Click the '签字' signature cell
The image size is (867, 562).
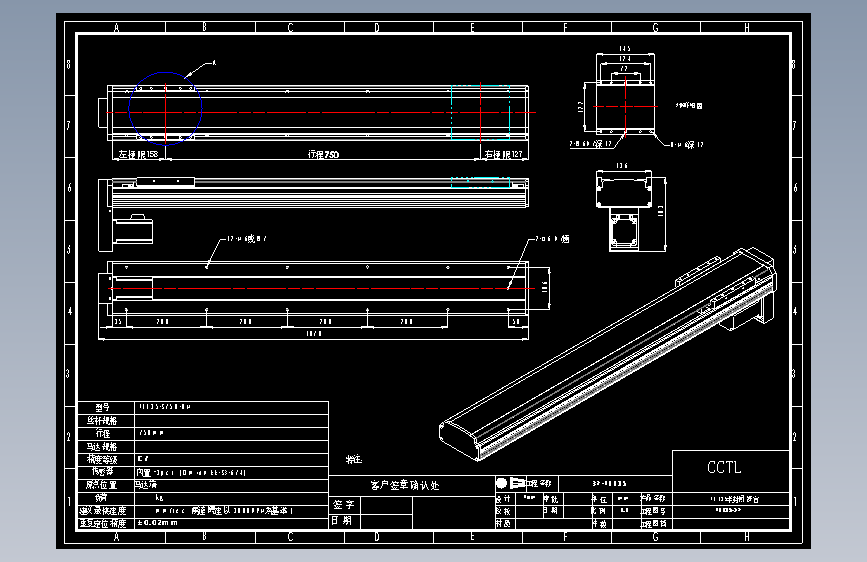(x=344, y=504)
